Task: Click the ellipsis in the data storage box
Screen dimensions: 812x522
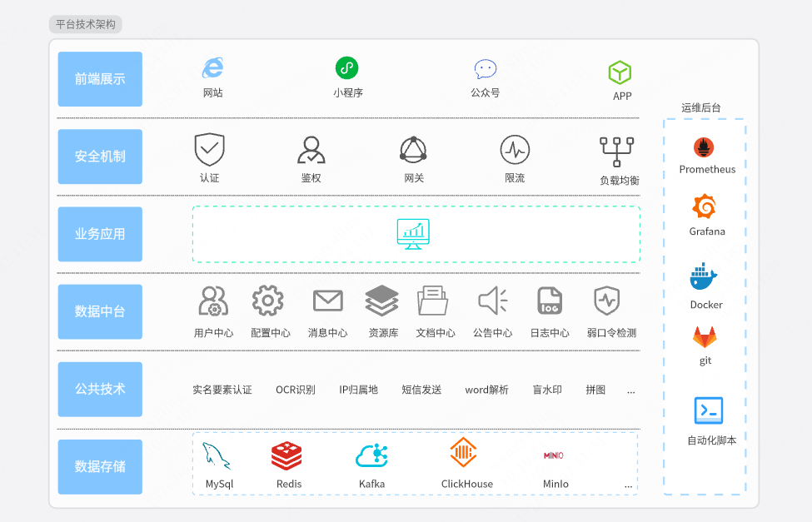Action: [x=628, y=487]
